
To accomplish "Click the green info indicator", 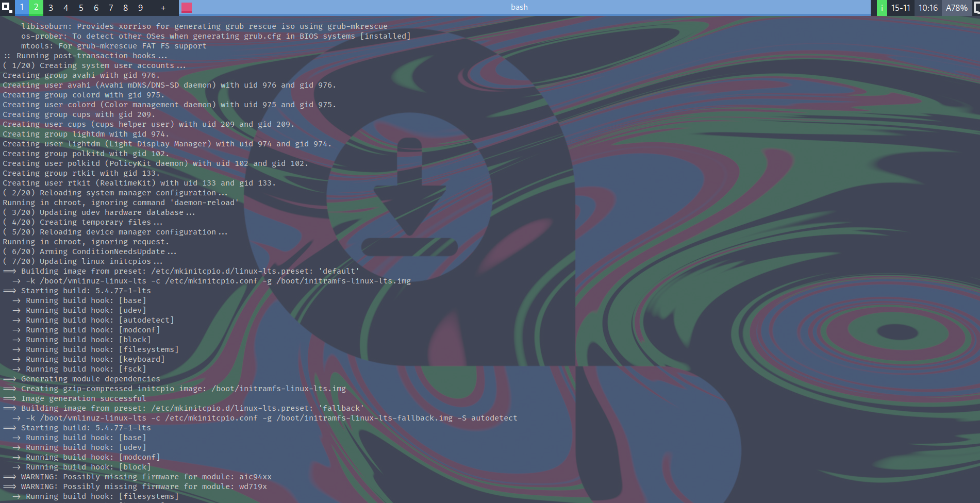I will (882, 8).
